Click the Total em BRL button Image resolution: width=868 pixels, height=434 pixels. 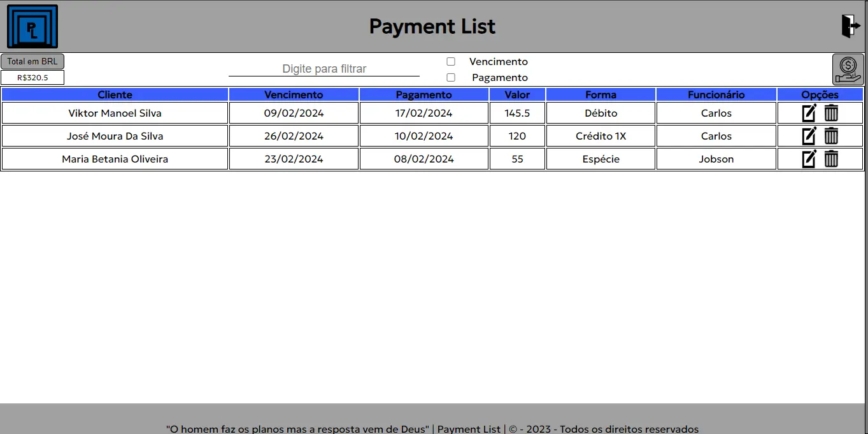pyautogui.click(x=32, y=62)
